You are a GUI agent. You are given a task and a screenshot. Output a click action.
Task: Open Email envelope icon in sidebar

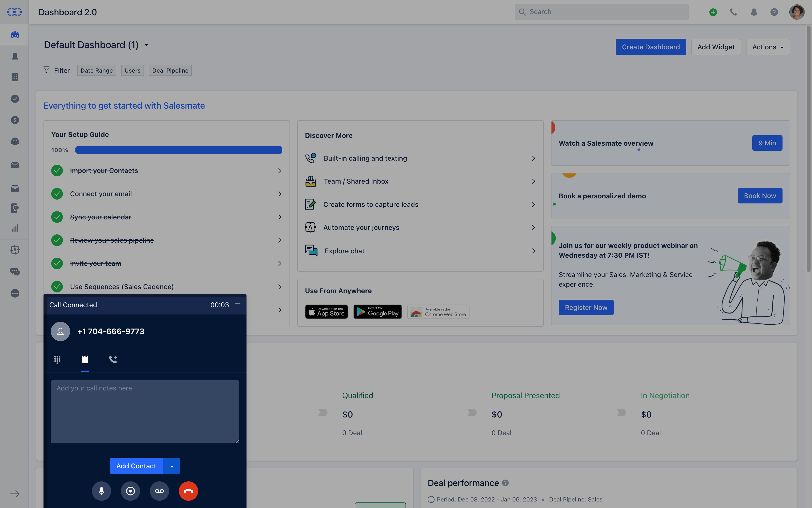click(15, 165)
